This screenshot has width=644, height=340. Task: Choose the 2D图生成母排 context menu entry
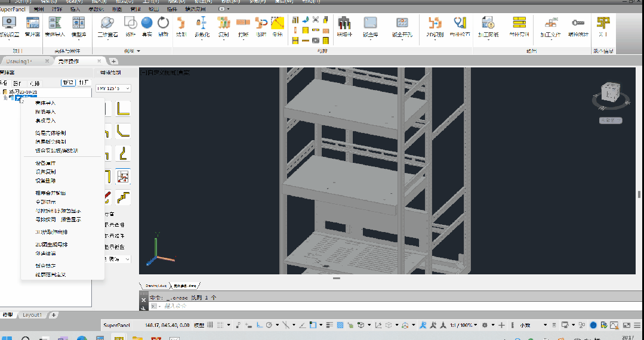[x=51, y=245]
